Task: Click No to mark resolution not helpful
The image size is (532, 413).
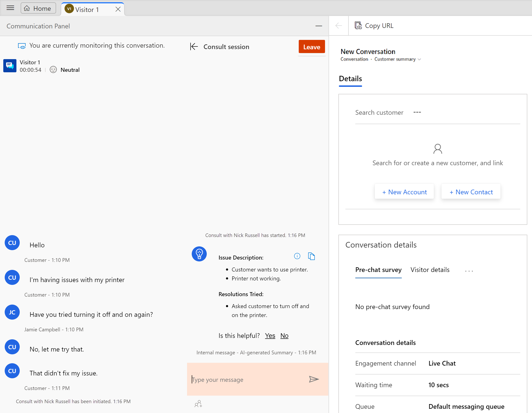Action: (284, 335)
